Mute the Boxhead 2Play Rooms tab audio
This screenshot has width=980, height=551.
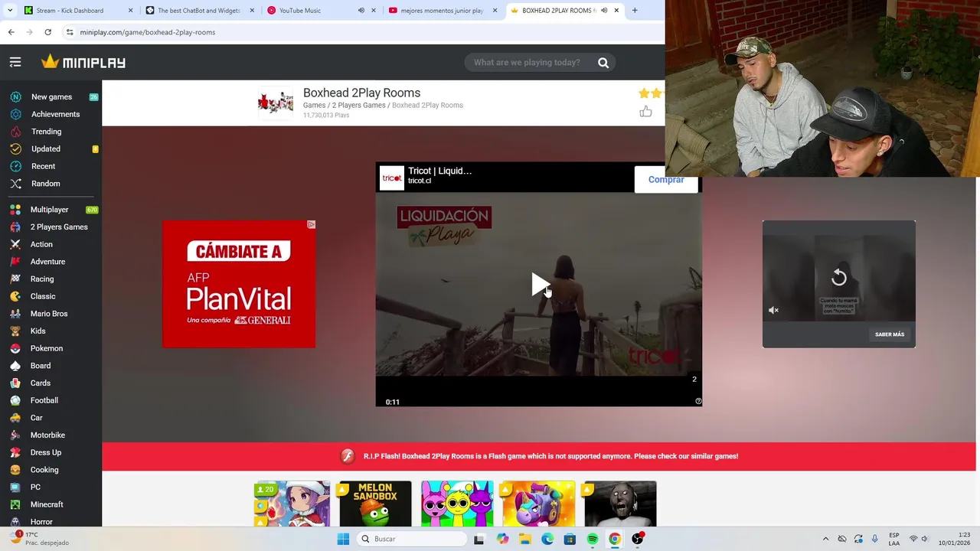(604, 11)
